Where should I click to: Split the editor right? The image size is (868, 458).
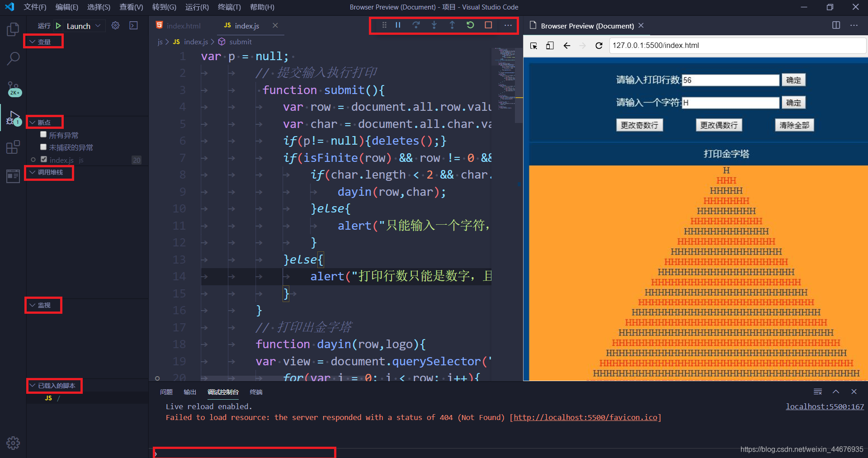pos(836,25)
